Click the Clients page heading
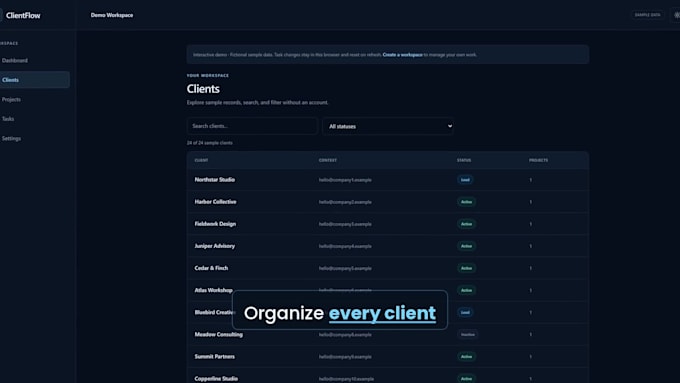Image resolution: width=680 pixels, height=383 pixels. point(203,89)
